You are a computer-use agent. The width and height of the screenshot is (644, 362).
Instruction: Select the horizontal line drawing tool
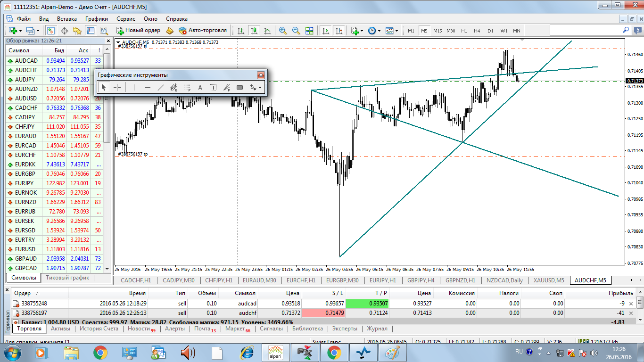point(148,87)
